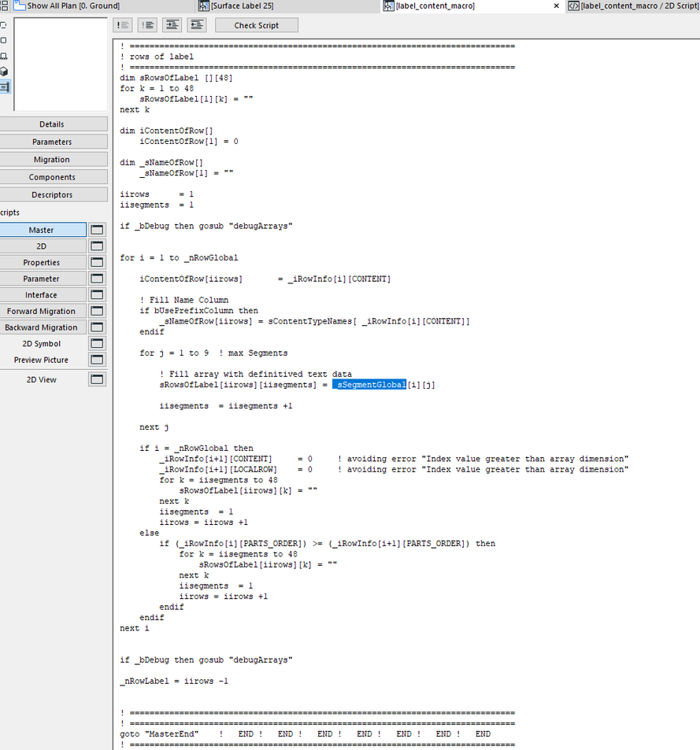Open the Details section

(x=52, y=124)
